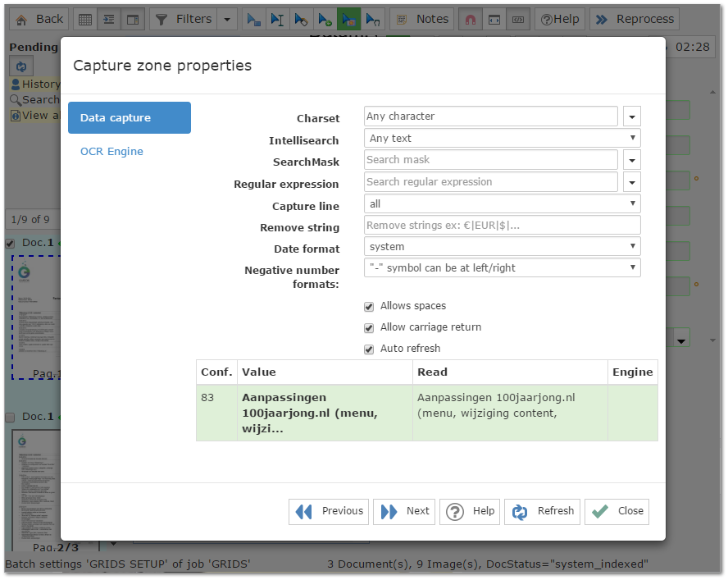Select the text cursor pointer tool
The image size is (728, 580).
tap(278, 20)
